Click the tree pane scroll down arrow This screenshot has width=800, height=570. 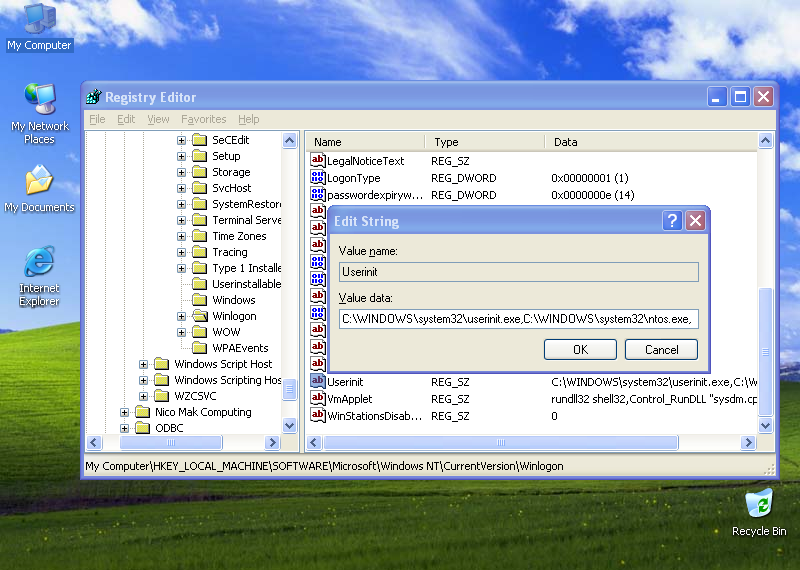click(289, 425)
